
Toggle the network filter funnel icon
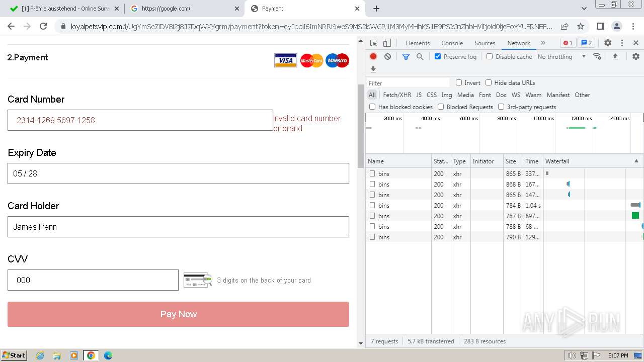pyautogui.click(x=406, y=57)
